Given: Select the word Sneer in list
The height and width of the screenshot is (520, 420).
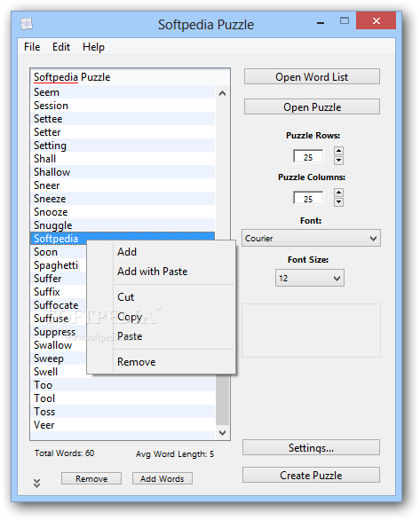Looking at the screenshot, I should [x=123, y=185].
